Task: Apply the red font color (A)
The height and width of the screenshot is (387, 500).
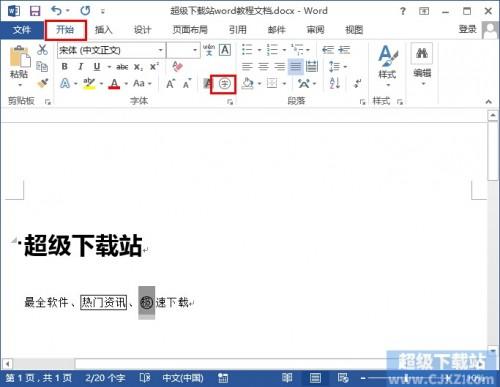Action: pyautogui.click(x=114, y=83)
